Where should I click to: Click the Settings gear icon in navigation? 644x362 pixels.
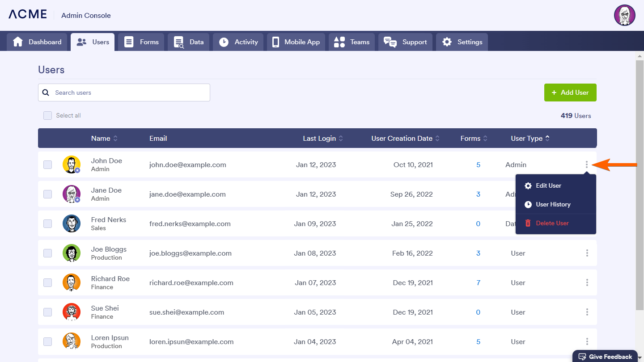pos(447,42)
